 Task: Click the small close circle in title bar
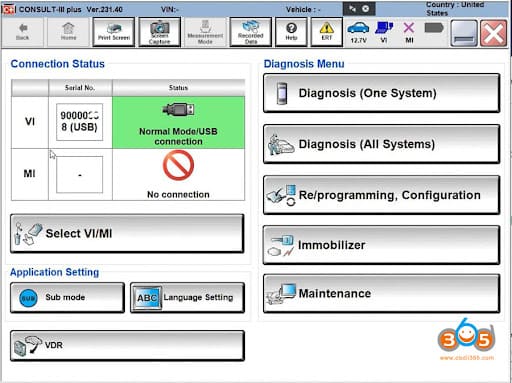366,9
